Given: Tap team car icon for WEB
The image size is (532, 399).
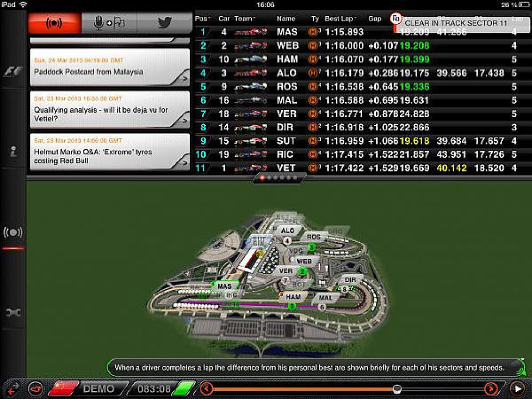Looking at the screenshot, I should (x=250, y=46).
